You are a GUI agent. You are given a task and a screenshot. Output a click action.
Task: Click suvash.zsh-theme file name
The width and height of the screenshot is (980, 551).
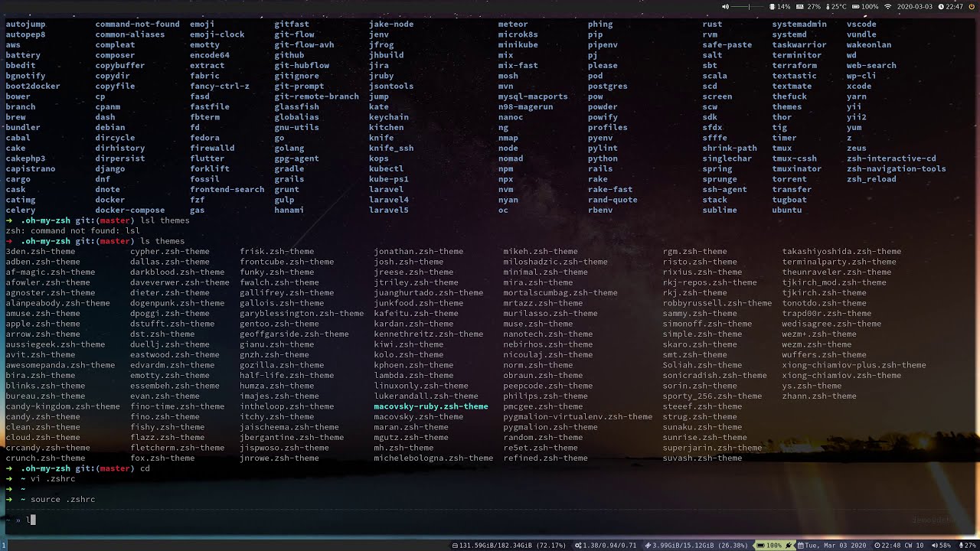(702, 458)
